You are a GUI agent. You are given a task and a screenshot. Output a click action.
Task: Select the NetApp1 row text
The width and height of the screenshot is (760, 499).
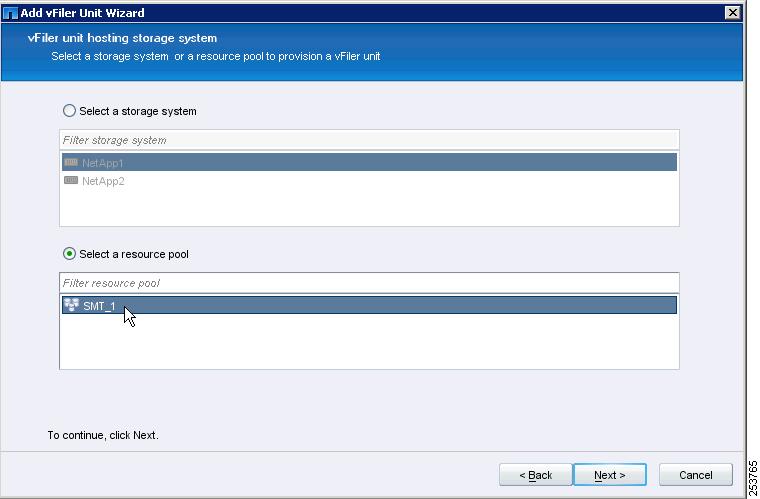coord(103,163)
